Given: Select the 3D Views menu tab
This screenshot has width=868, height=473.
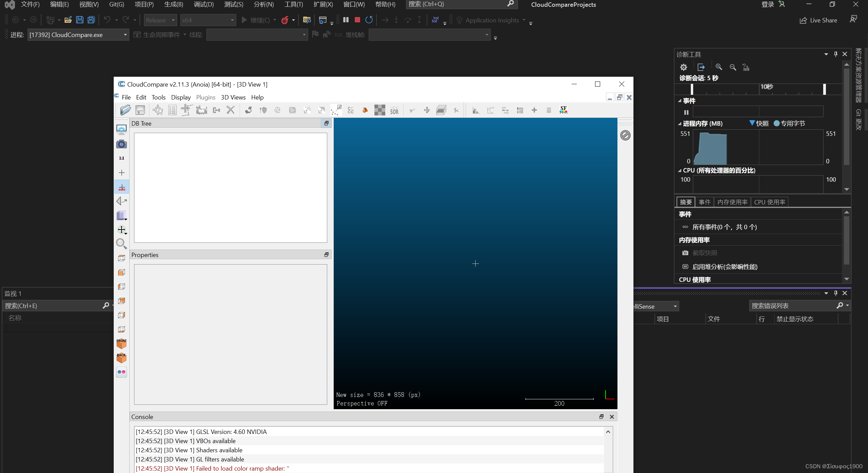Looking at the screenshot, I should click(234, 97).
